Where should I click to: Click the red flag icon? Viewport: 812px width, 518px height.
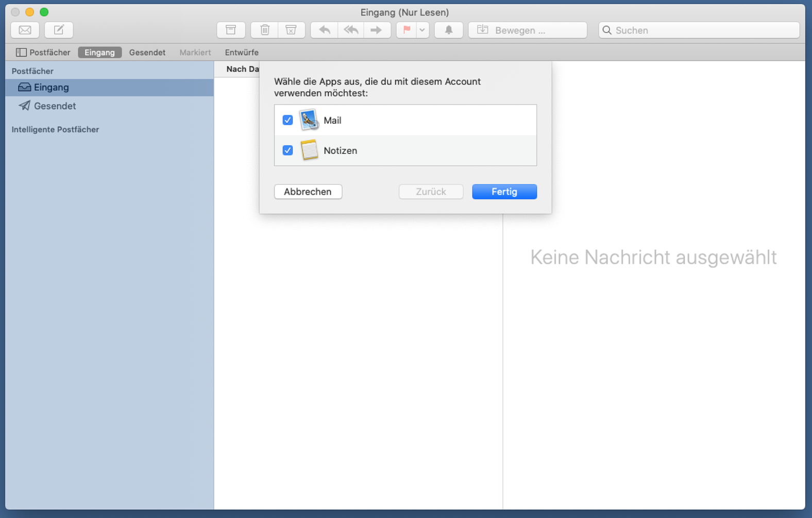407,30
